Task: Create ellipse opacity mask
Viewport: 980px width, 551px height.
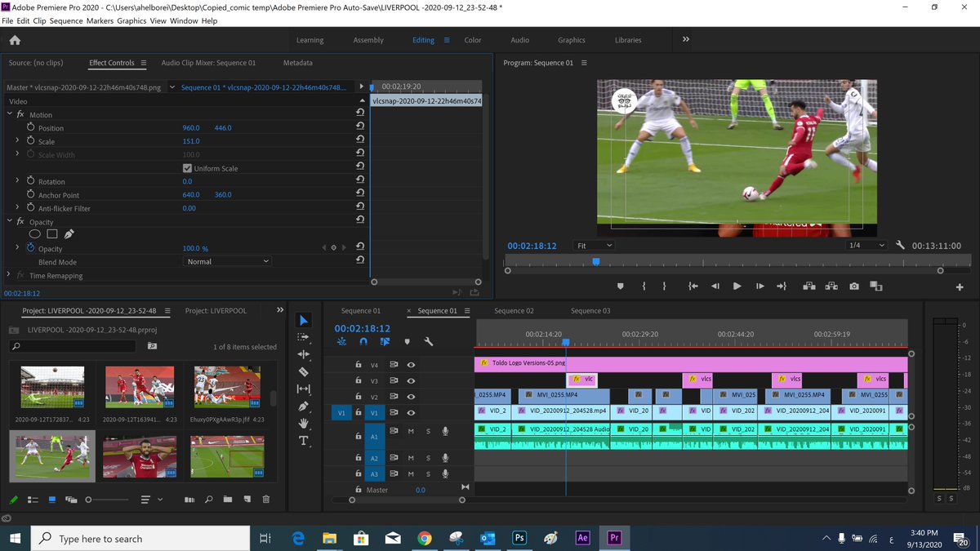Action: [x=35, y=234]
